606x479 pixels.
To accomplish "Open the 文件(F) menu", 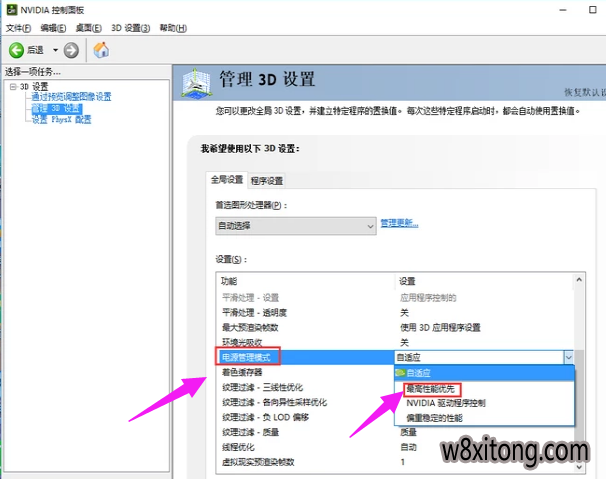I will [x=20, y=28].
